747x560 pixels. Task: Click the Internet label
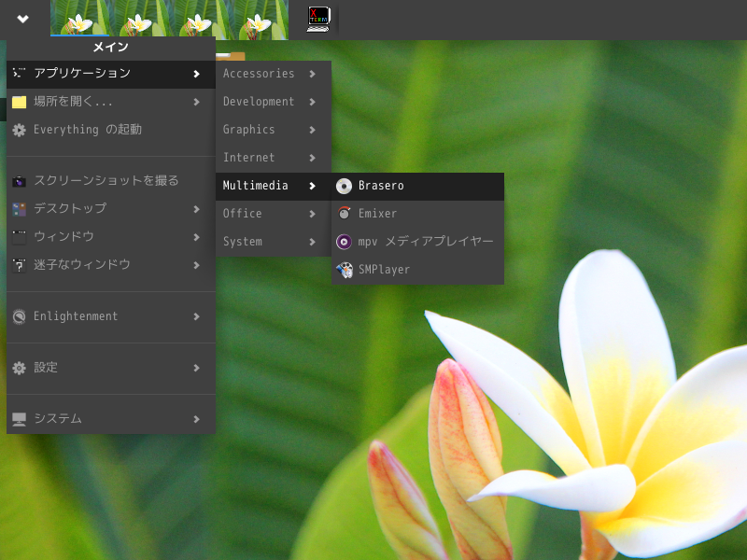248,158
